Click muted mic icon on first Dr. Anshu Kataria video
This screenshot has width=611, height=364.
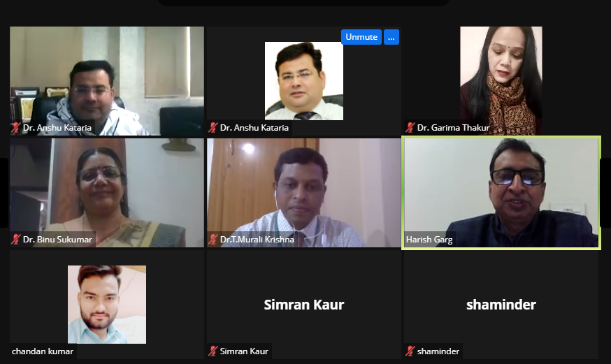tap(15, 128)
